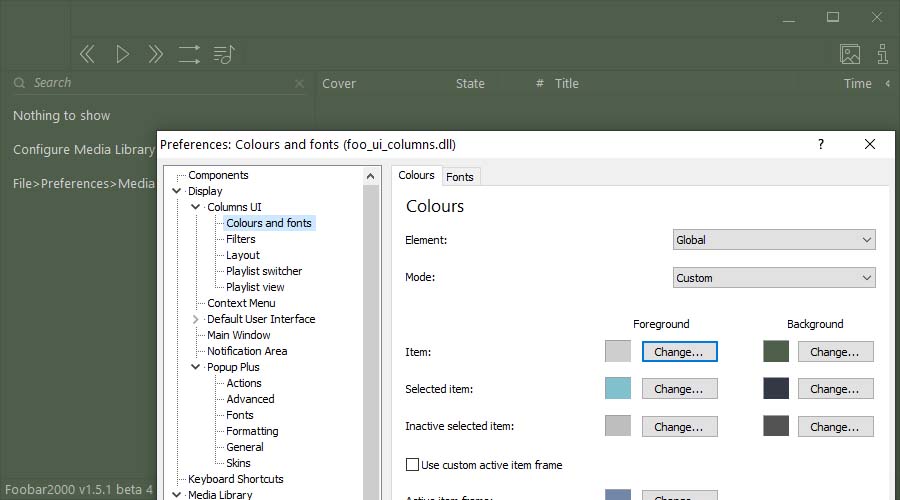
Task: Click Change button for Selected item background
Action: click(x=835, y=389)
